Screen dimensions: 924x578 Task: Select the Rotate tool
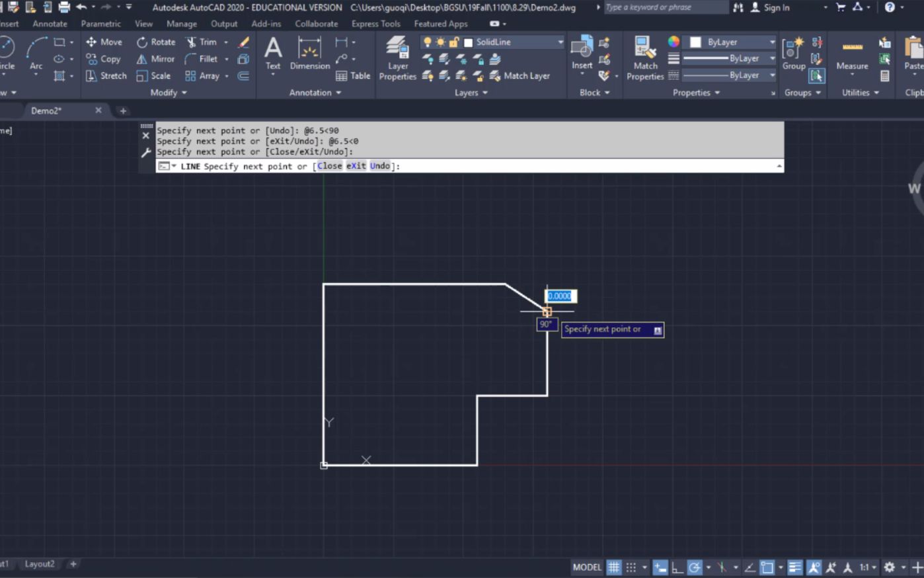(156, 41)
